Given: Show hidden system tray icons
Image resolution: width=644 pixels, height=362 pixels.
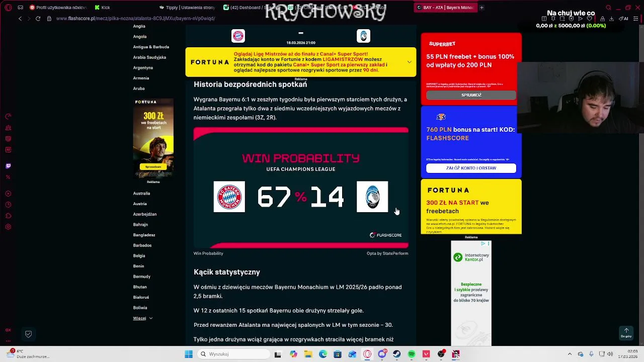Looking at the screenshot, I should (x=570, y=354).
